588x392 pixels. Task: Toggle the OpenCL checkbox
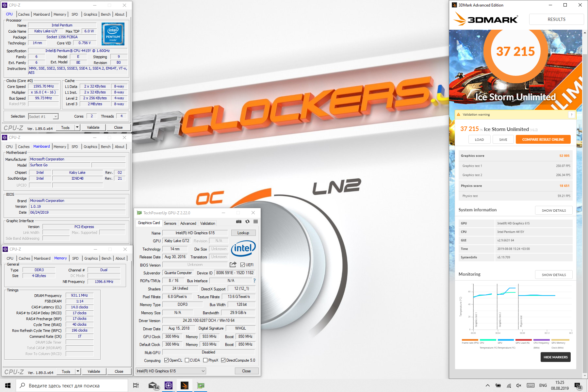[x=166, y=360]
